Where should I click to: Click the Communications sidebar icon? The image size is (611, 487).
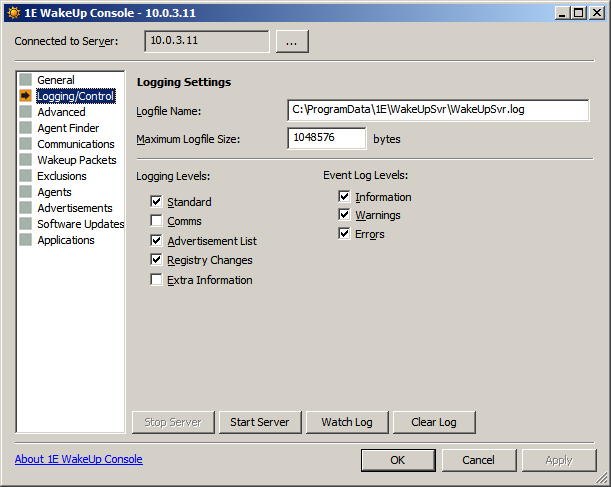tap(25, 144)
